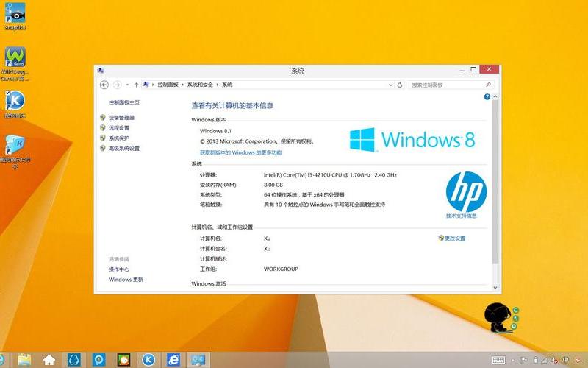Open the Kugou music folder desktop icon

pos(15,152)
